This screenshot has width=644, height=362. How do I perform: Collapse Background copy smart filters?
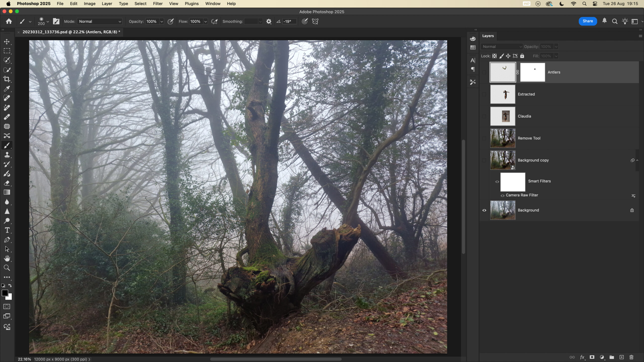pos(637,160)
